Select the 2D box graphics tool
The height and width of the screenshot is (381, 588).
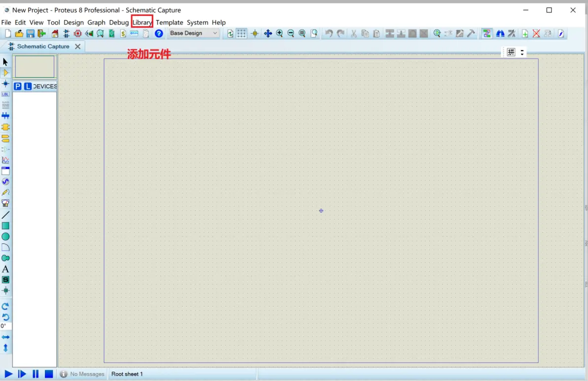tap(5, 226)
